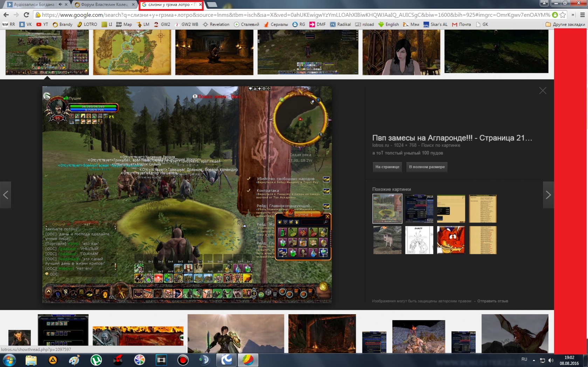
Task: Open the DMF bookmark
Action: [x=317, y=24]
